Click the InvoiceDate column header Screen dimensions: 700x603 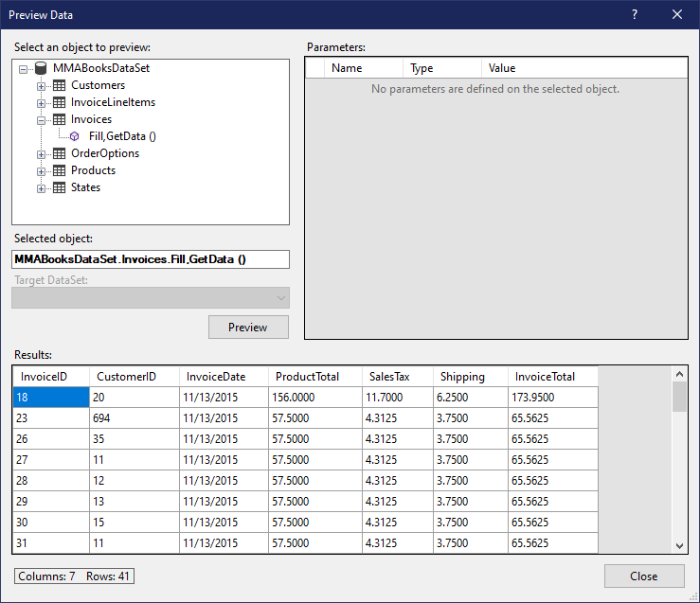click(224, 377)
